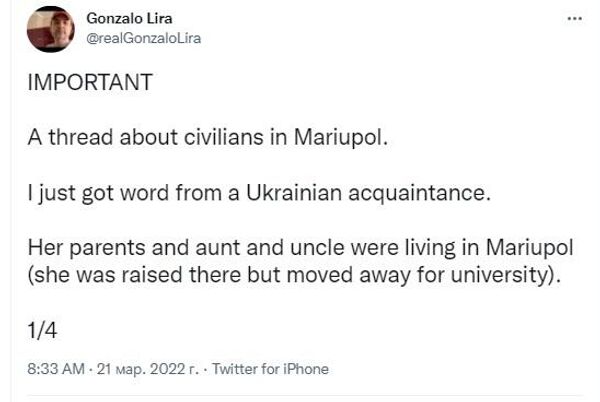Open the Twitter for iPhone source link
Image resolution: width=600 pixels, height=402 pixels.
click(x=270, y=368)
